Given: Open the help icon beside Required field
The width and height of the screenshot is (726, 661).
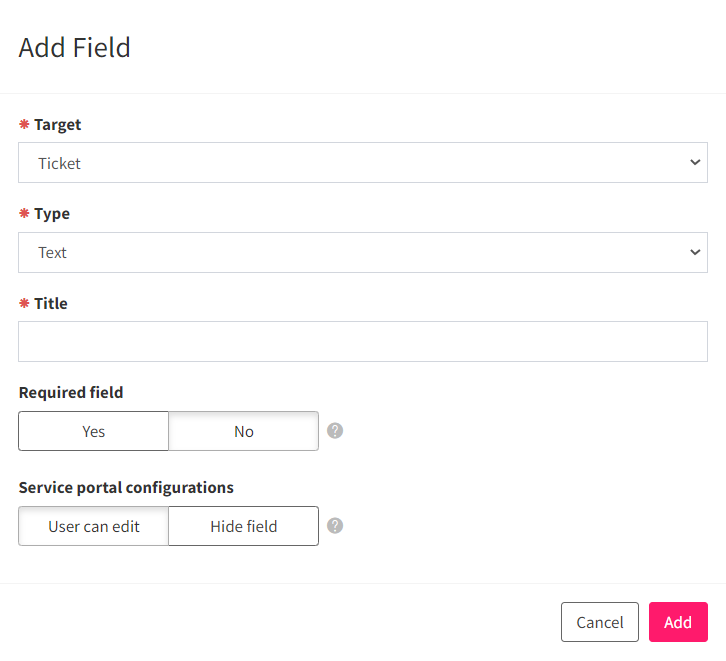Looking at the screenshot, I should [335, 431].
